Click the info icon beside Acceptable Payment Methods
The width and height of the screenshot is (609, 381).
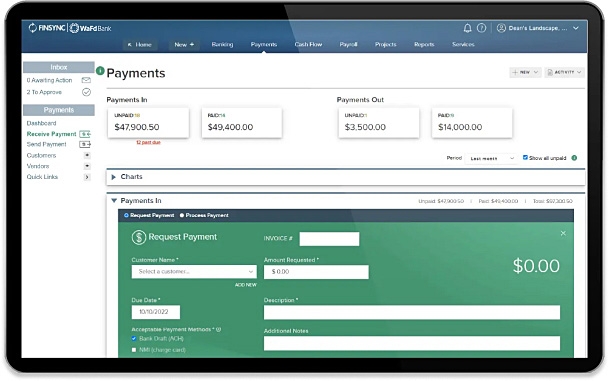pos(218,329)
